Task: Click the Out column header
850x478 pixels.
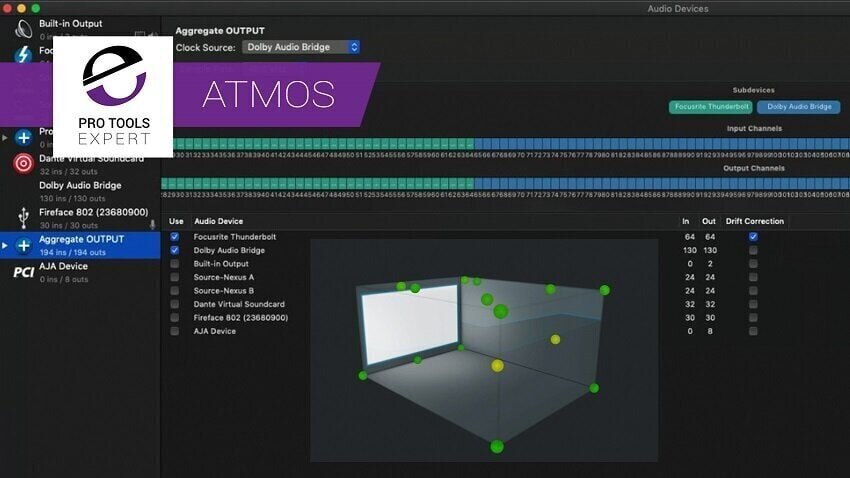Action: pos(709,221)
